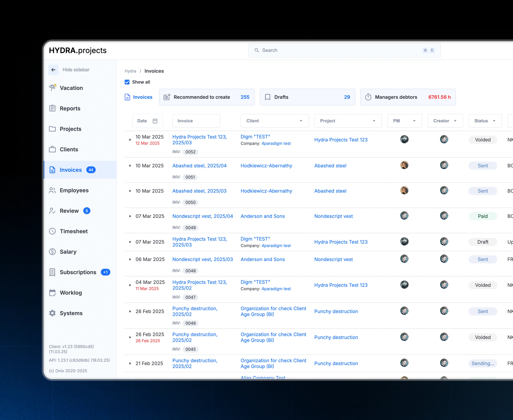Open Recommended to create tab

pos(207,97)
